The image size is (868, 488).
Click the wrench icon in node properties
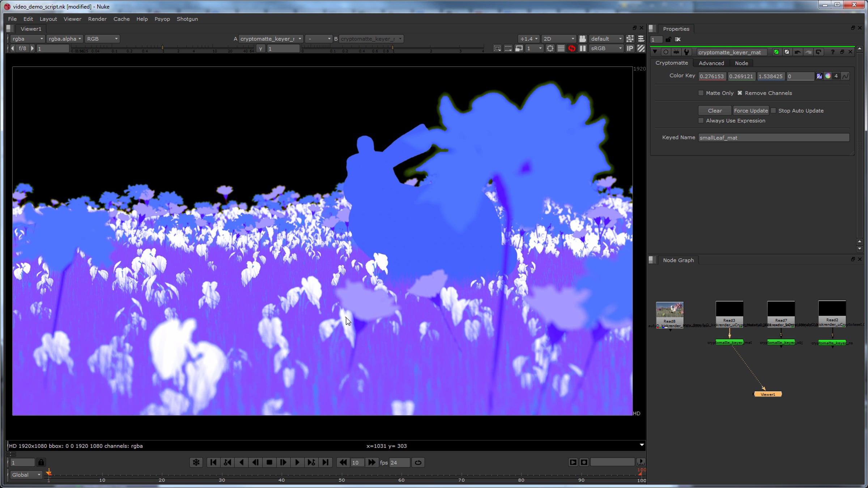click(686, 52)
